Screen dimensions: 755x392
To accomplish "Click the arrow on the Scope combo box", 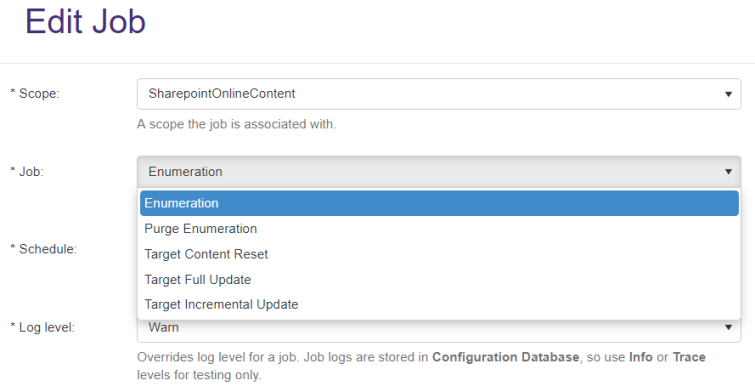I will point(728,94).
